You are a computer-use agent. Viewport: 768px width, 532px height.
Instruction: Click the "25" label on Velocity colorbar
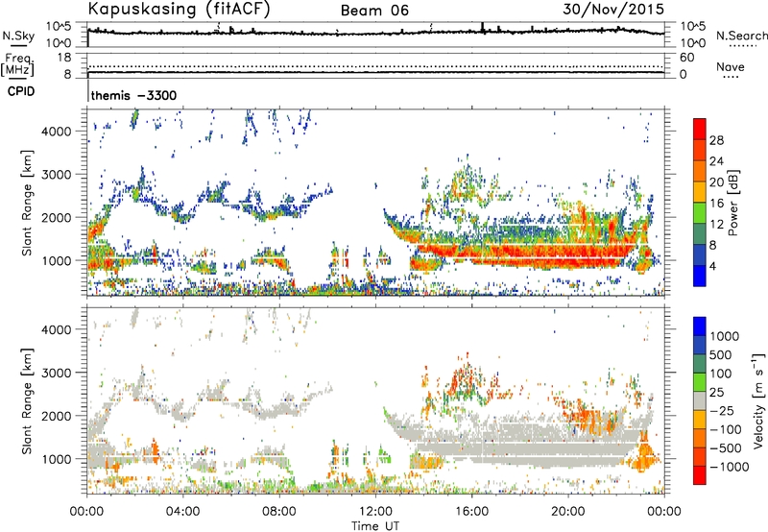click(716, 393)
